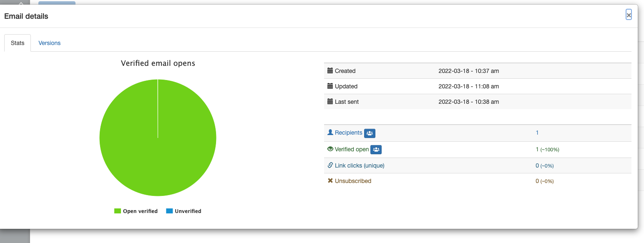
Task: Click the recipients count number 1
Action: pyautogui.click(x=537, y=133)
